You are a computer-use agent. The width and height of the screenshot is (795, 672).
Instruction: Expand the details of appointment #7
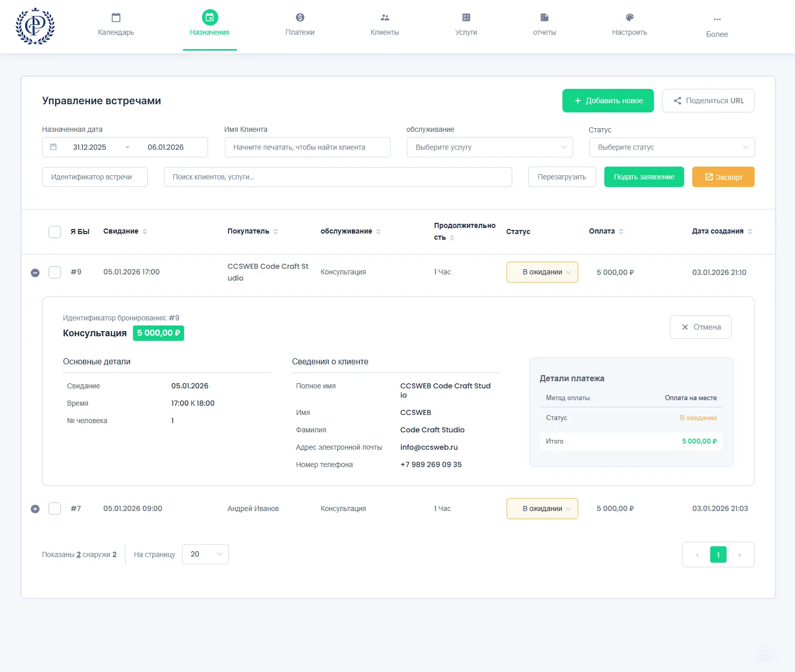point(35,509)
